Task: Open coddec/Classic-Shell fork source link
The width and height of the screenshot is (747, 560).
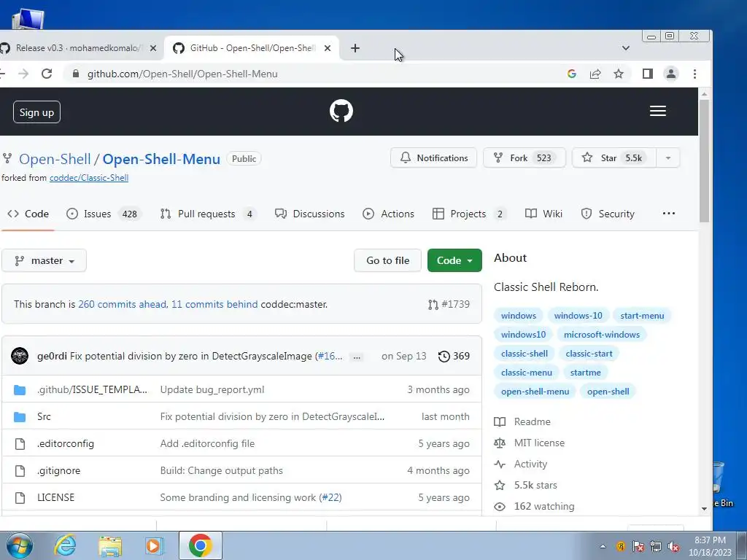Action: click(89, 178)
